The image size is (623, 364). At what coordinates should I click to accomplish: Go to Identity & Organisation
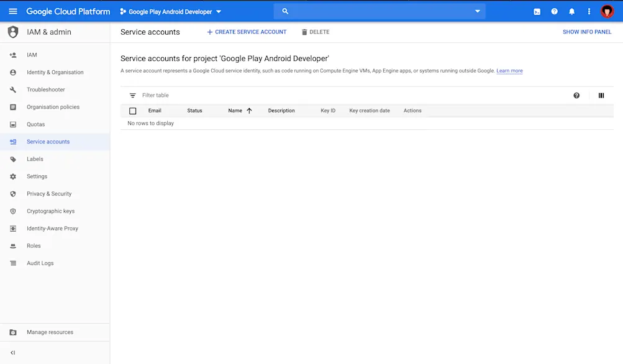tap(55, 72)
